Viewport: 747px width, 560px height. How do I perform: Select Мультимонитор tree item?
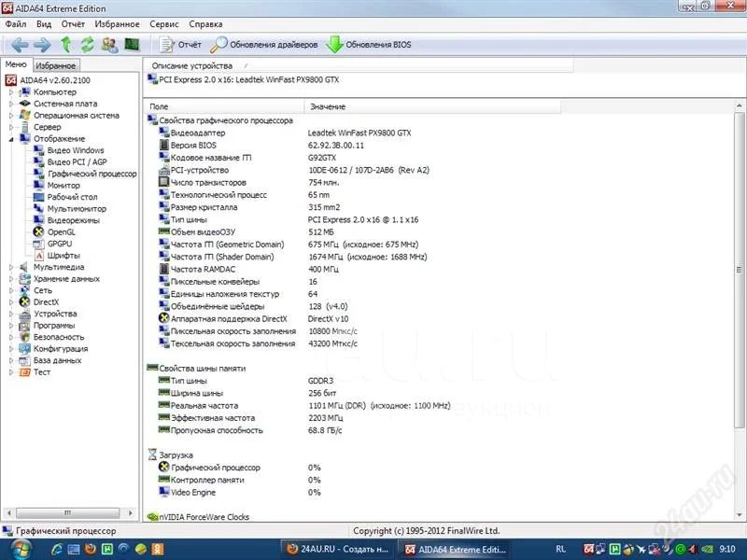[x=77, y=208]
